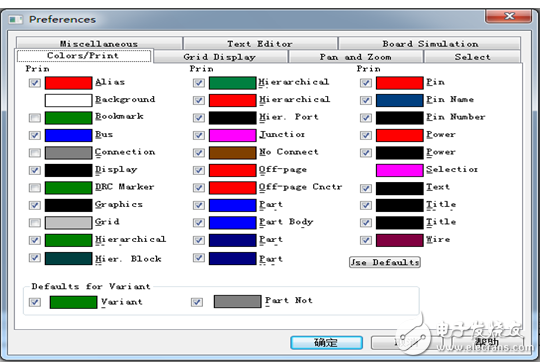This screenshot has height=364, width=543.
Task: Toggle the Variant defaults checkbox
Action: 35,302
